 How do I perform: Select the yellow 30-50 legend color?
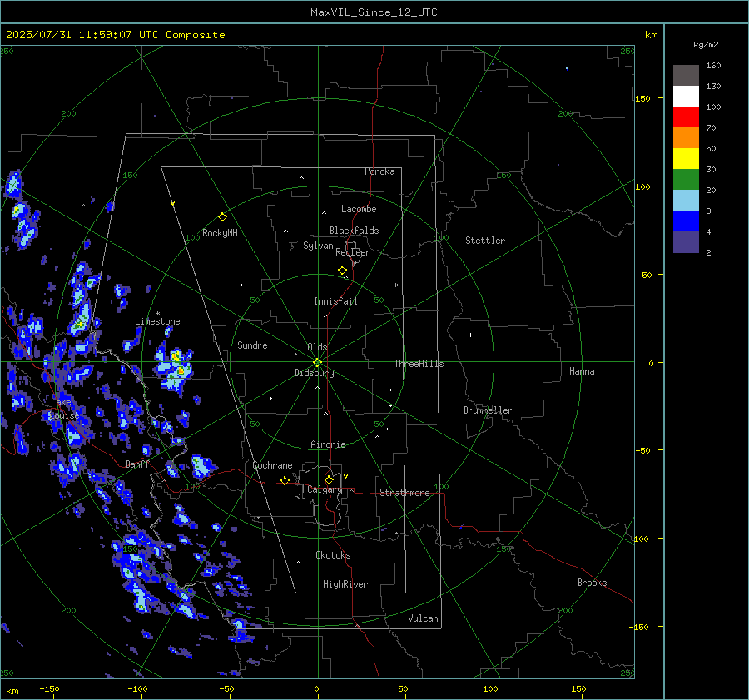coord(686,159)
